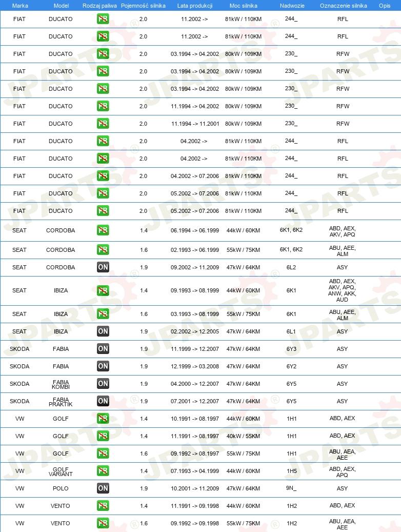This screenshot has width=401, height=532.
Task: Click the Pojemność silnika column header
Action: 143,6
